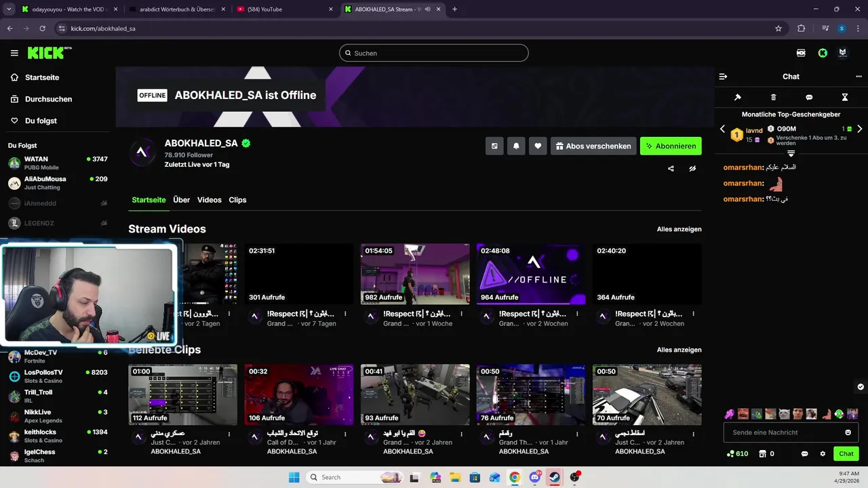The width and height of the screenshot is (868, 488).
Task: Insert the white cat emote
Action: 784,413
